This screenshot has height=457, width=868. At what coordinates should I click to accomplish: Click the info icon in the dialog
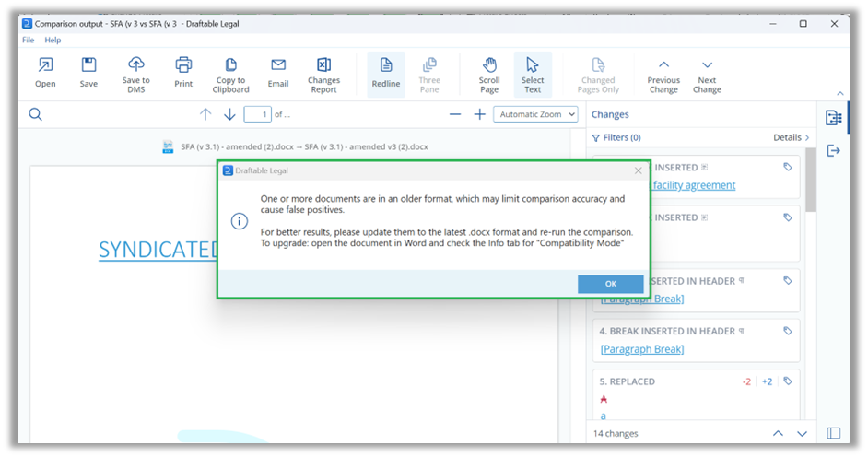click(240, 221)
